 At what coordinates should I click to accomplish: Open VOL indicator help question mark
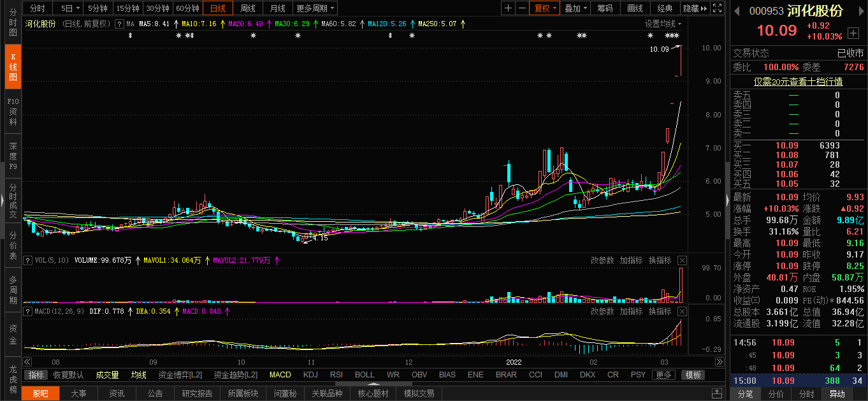pos(27,260)
